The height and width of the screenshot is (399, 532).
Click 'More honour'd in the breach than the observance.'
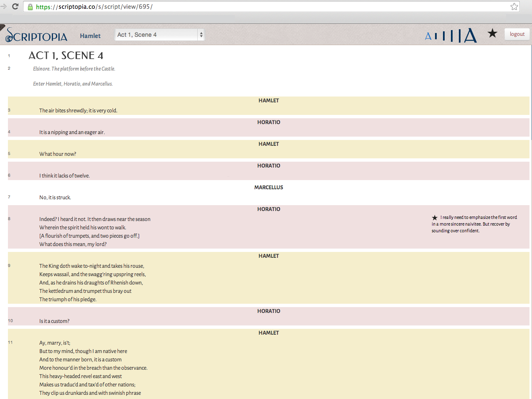pos(93,368)
